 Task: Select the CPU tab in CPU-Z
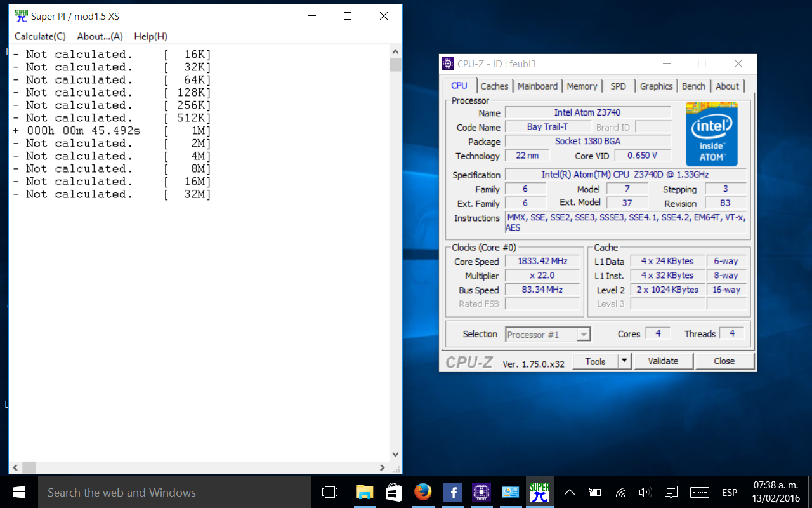459,86
